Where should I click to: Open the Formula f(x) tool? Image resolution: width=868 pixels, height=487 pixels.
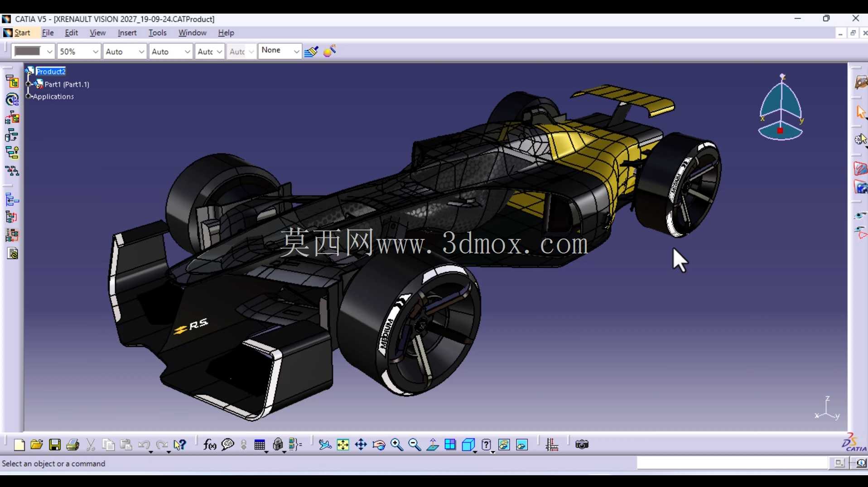210,445
